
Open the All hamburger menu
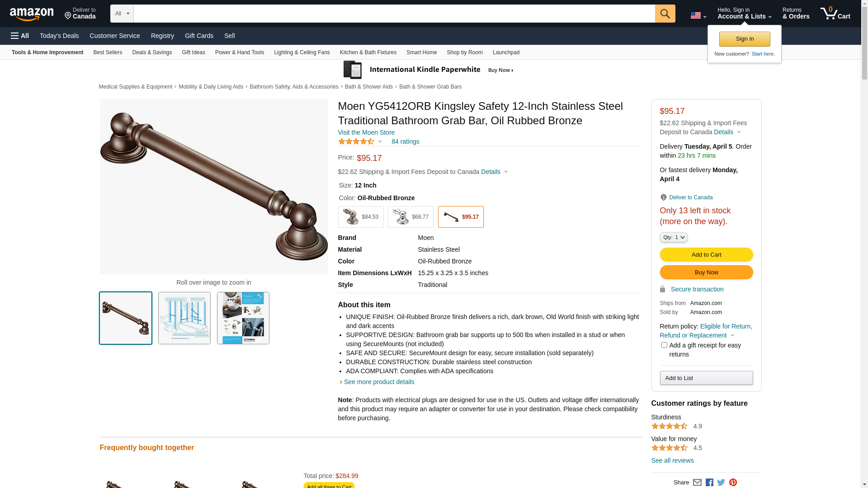coord(20,36)
